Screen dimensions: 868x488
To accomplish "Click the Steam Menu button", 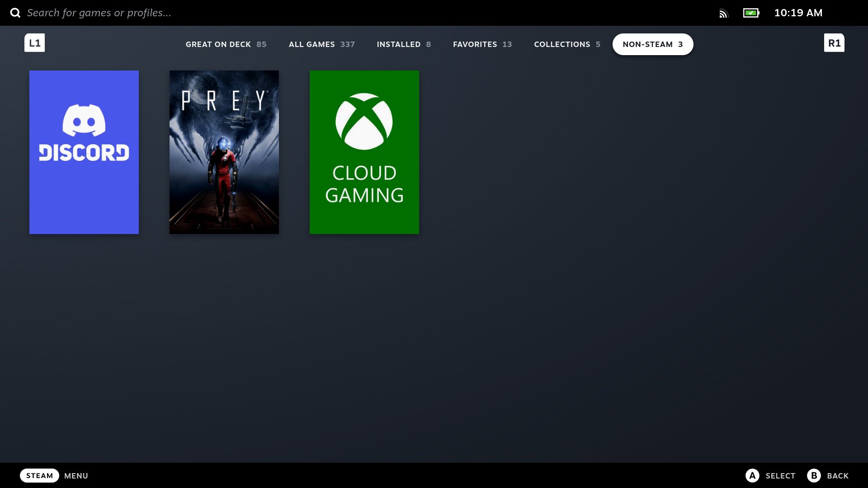I will 39,475.
